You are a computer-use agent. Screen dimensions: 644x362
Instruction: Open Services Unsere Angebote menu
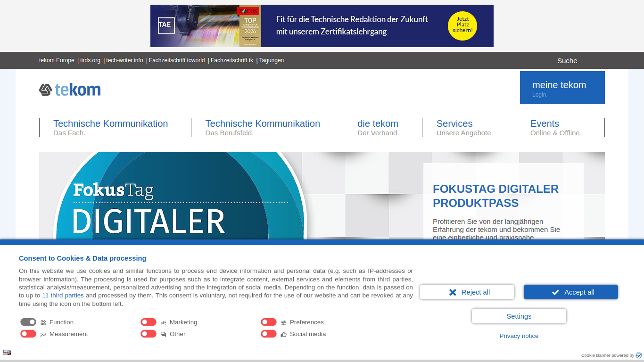464,128
